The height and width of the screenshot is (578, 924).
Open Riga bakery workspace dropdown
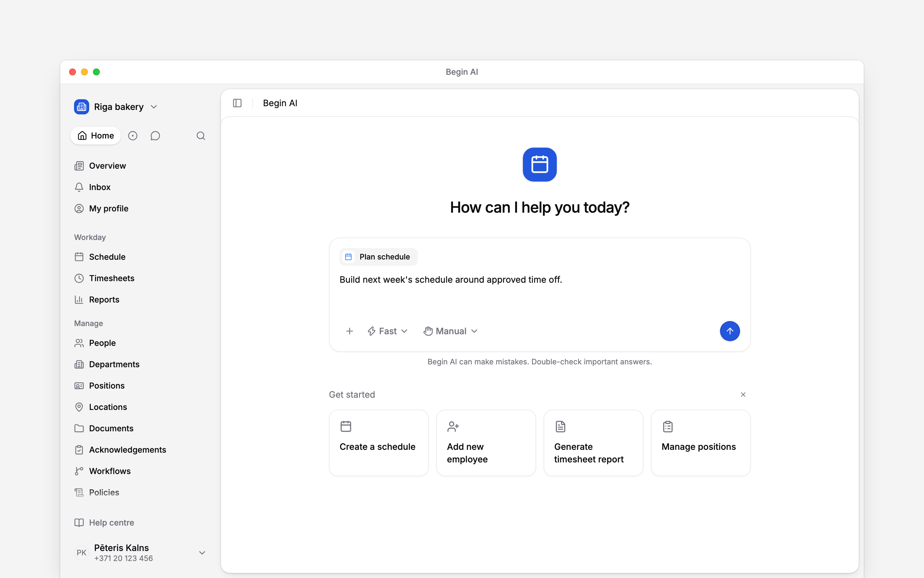pos(116,107)
